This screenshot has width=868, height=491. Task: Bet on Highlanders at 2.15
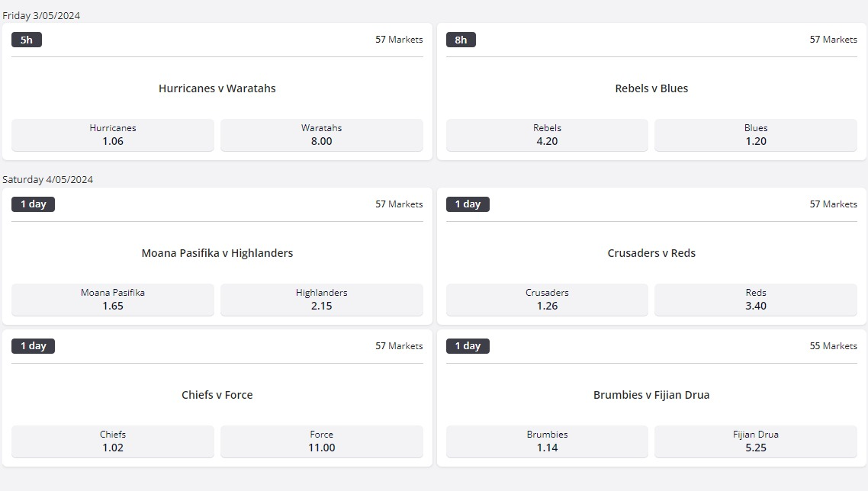click(321, 300)
